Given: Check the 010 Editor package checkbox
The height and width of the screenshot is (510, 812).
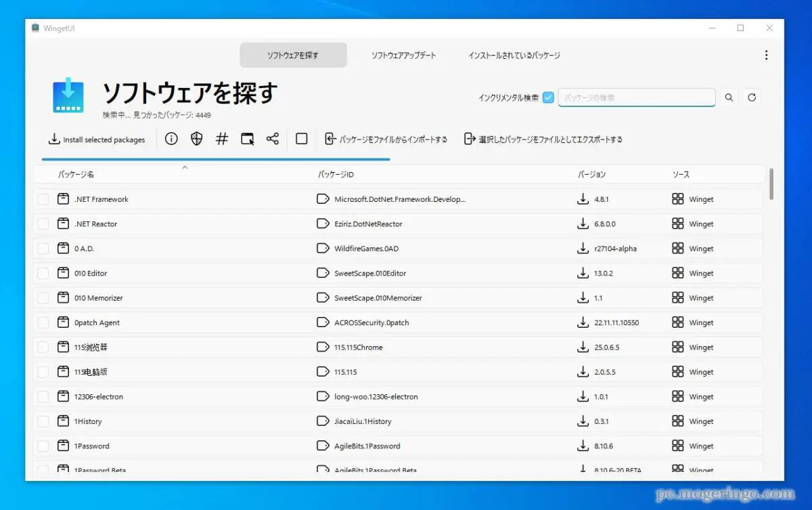Looking at the screenshot, I should tap(43, 273).
